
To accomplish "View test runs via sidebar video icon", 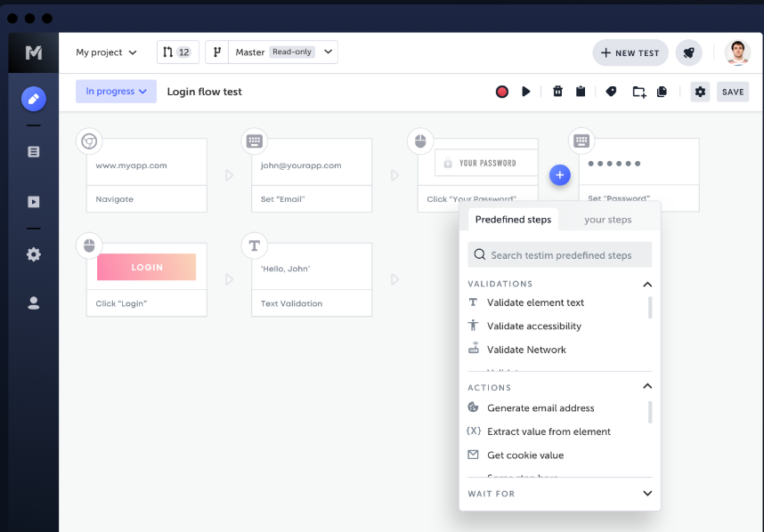I will pyautogui.click(x=32, y=202).
